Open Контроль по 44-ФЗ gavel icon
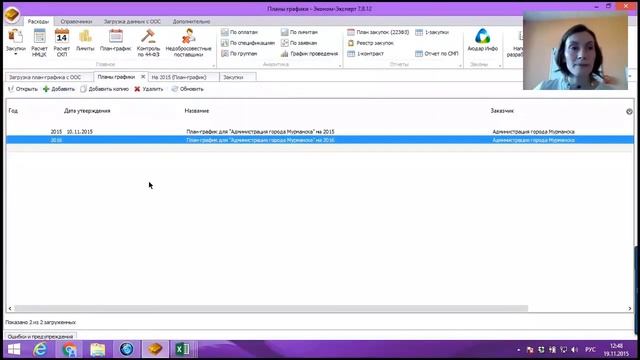The height and width of the screenshot is (360, 640). coord(148,42)
